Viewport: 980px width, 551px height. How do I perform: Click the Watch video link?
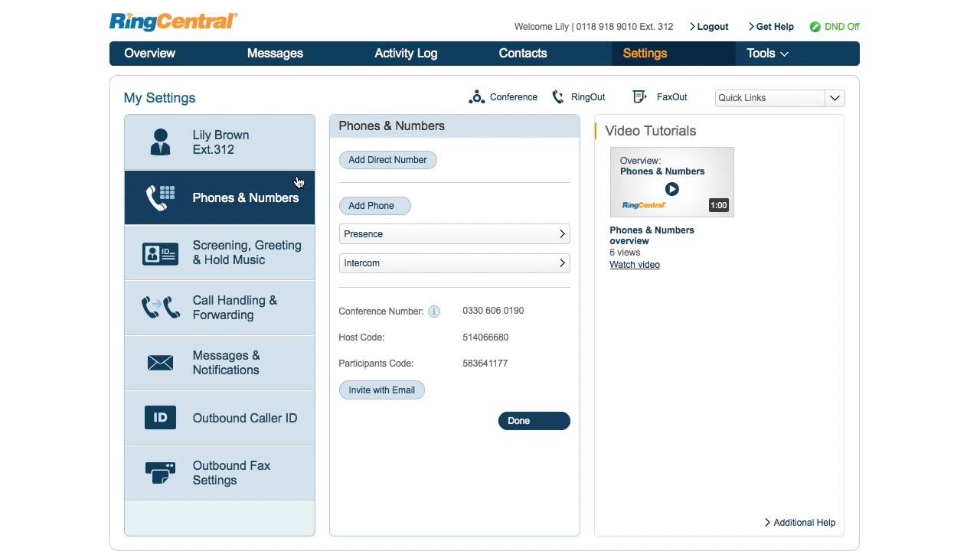click(635, 265)
